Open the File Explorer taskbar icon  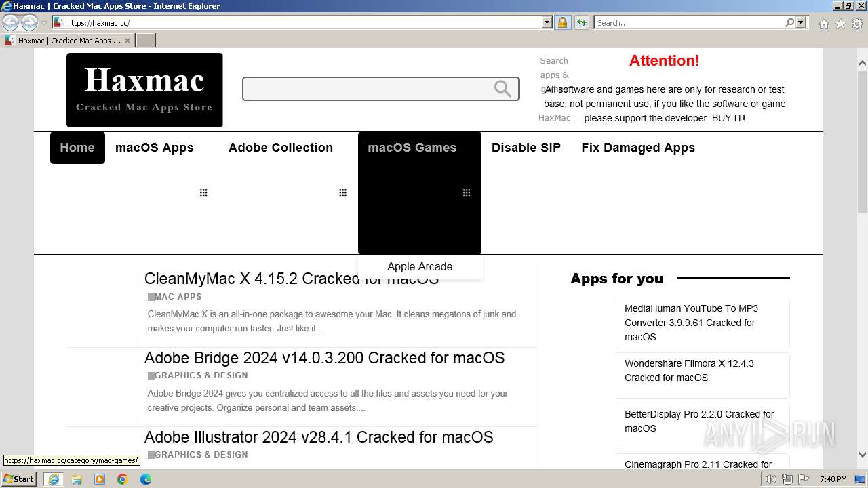coord(77,479)
